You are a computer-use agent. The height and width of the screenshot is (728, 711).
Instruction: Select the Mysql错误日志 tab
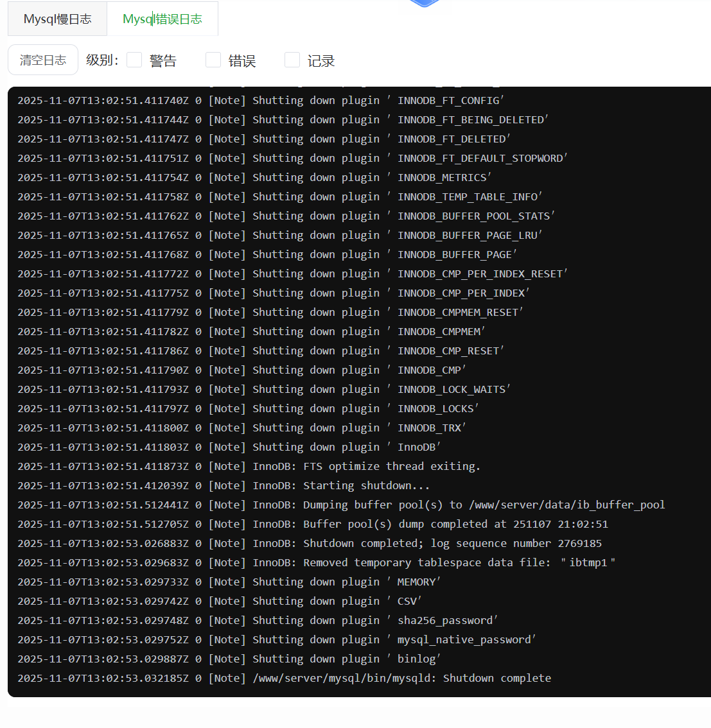point(162,19)
